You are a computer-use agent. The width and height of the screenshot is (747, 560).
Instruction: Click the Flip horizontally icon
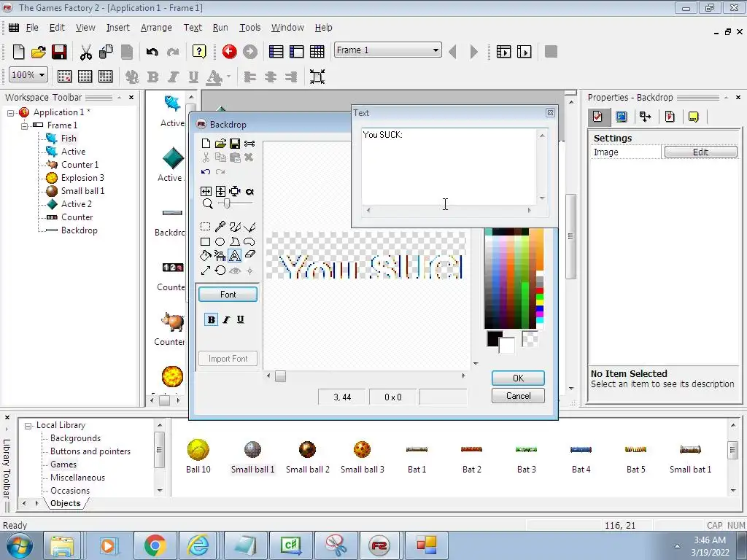(206, 192)
